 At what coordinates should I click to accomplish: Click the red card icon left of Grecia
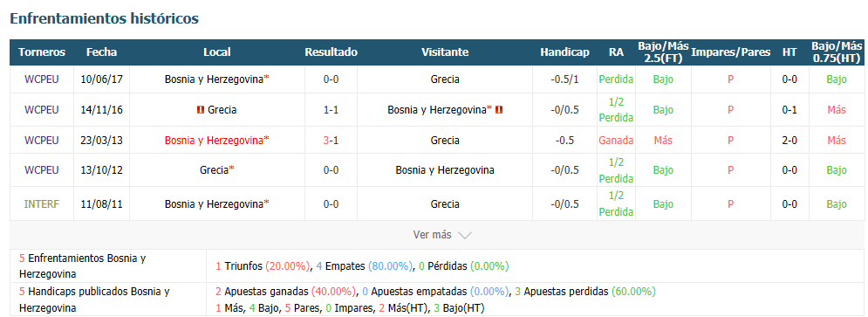[201, 110]
